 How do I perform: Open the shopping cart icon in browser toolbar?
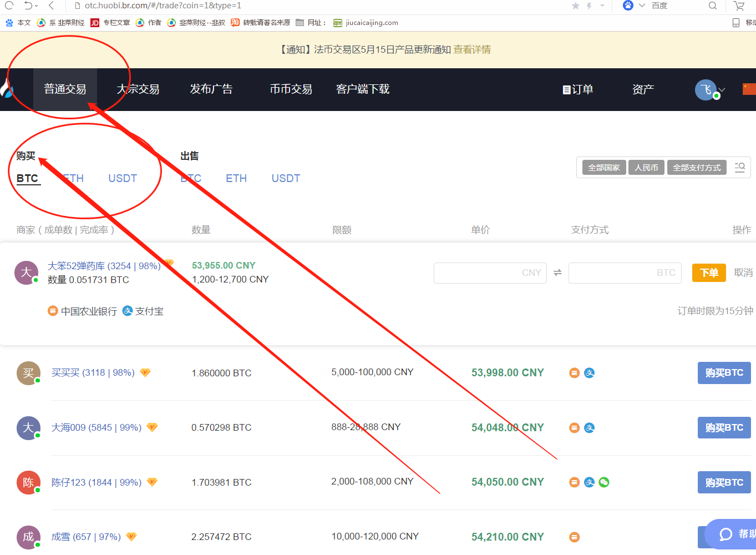click(x=739, y=6)
